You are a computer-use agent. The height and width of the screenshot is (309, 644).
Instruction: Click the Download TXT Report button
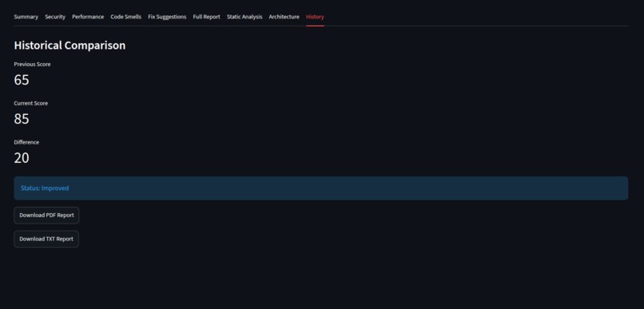pos(46,240)
